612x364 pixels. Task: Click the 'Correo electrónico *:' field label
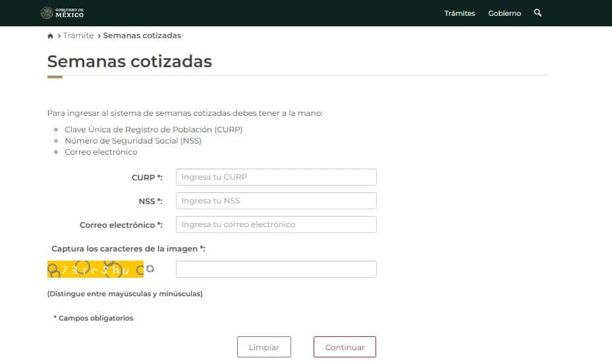click(121, 225)
